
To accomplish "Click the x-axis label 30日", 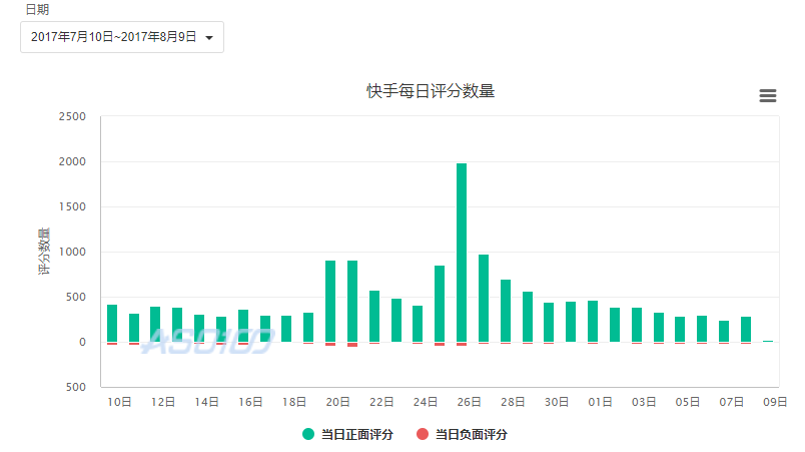I will tap(557, 402).
